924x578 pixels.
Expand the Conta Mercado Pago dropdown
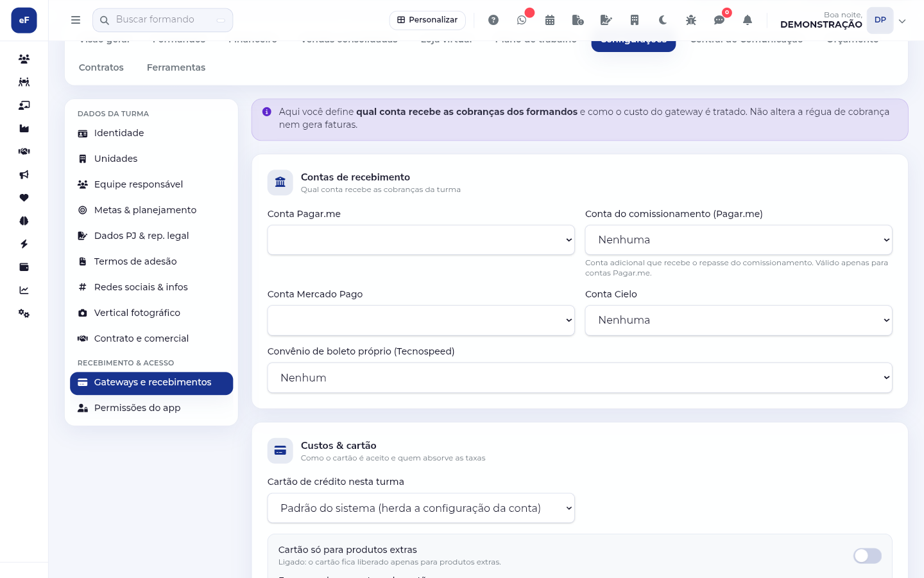click(x=421, y=320)
